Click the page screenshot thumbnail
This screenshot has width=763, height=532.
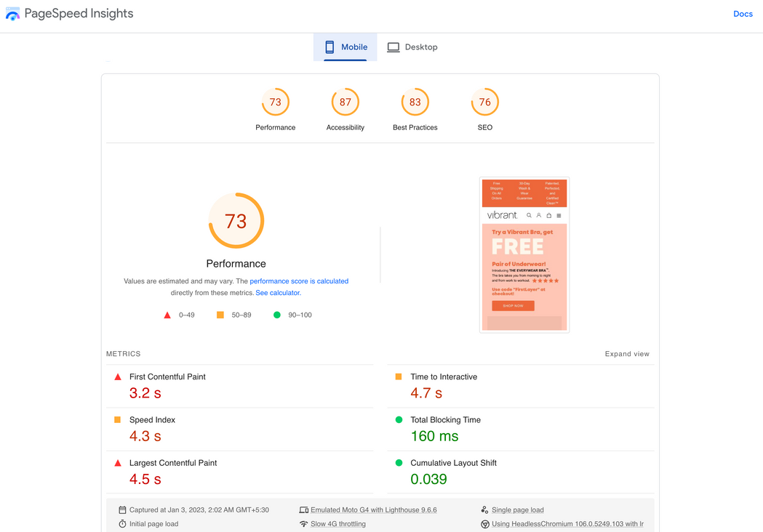coord(524,254)
